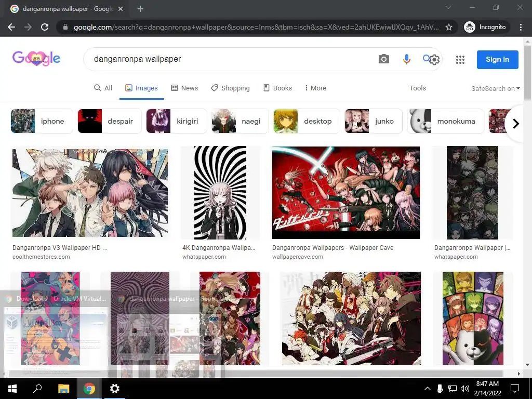Switch to the Books tab
532x399 pixels.
277,88
